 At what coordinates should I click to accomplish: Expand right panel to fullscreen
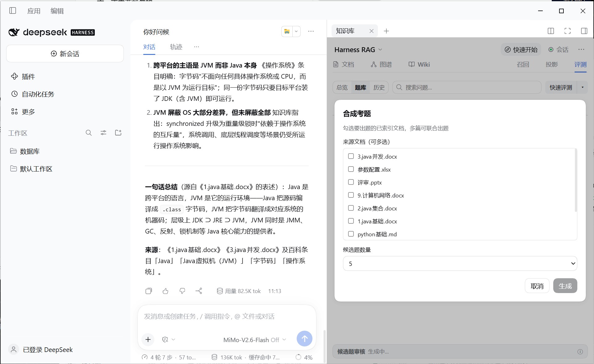click(567, 31)
